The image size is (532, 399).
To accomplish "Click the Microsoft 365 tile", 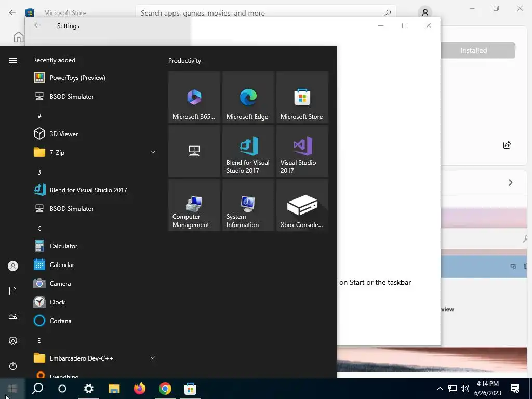I will pyautogui.click(x=194, y=97).
